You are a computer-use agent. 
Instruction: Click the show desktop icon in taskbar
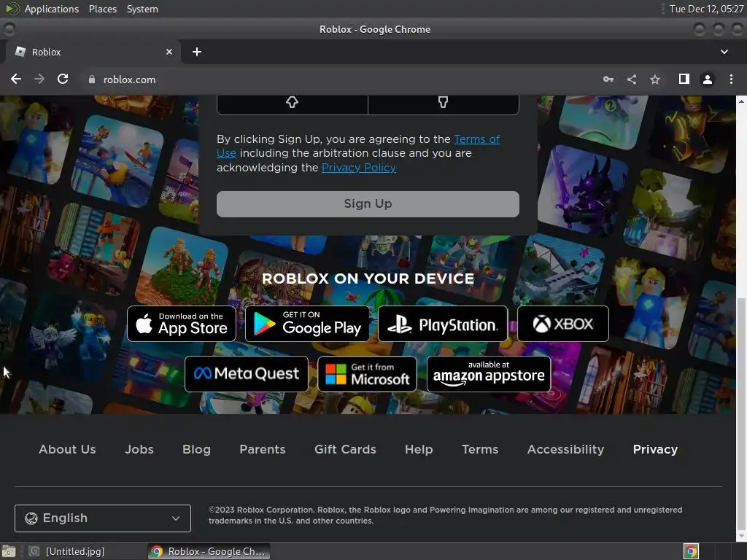click(9, 551)
